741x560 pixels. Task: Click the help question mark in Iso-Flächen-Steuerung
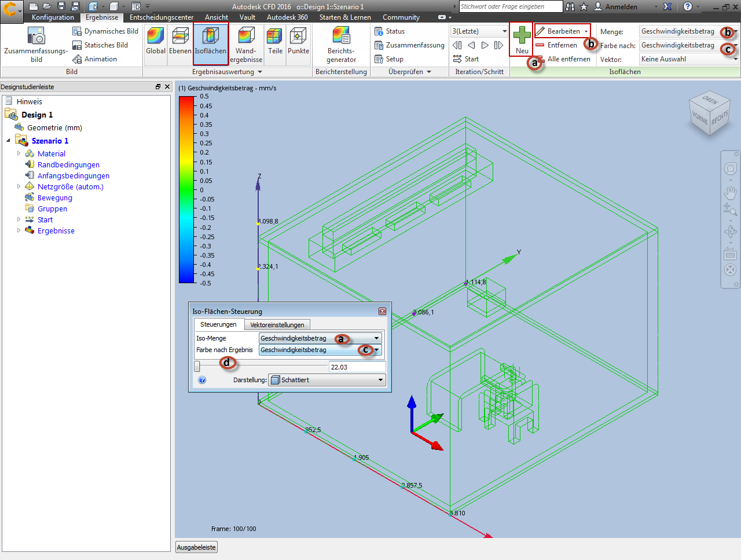tap(202, 380)
